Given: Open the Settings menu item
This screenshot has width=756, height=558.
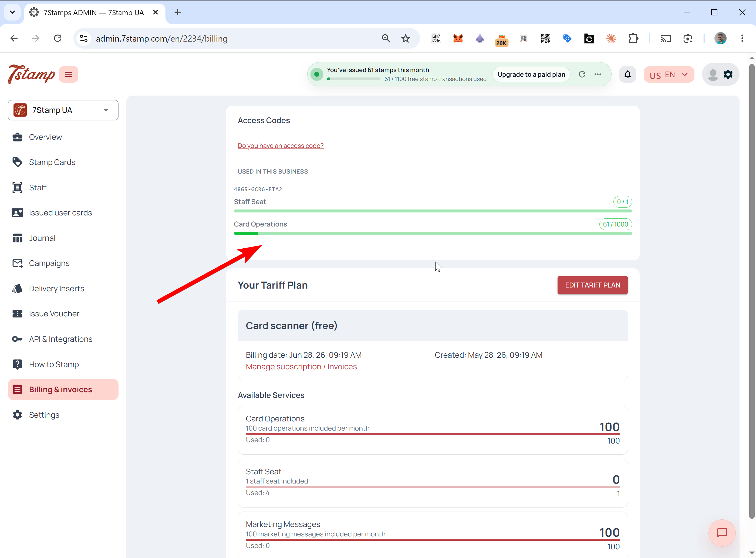Looking at the screenshot, I should (x=63, y=415).
